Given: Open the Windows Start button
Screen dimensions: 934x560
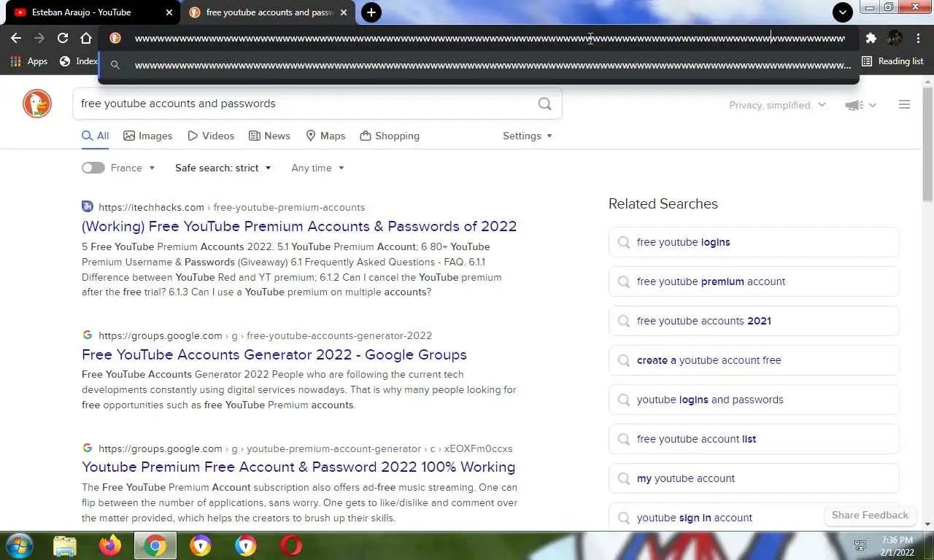Looking at the screenshot, I should click(x=20, y=545).
